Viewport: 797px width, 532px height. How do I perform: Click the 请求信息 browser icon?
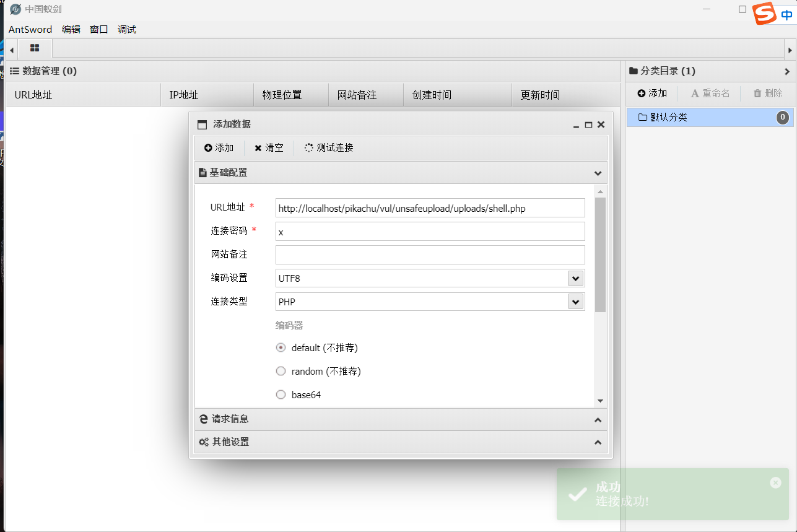[x=203, y=419]
